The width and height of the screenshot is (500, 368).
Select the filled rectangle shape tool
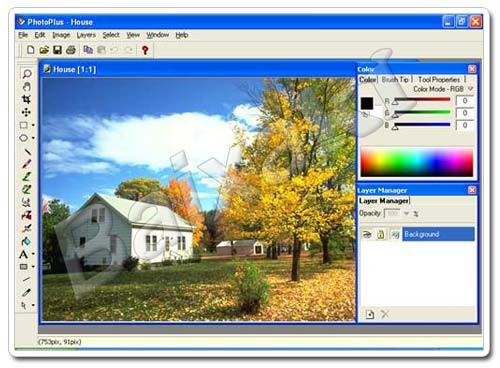point(24,267)
